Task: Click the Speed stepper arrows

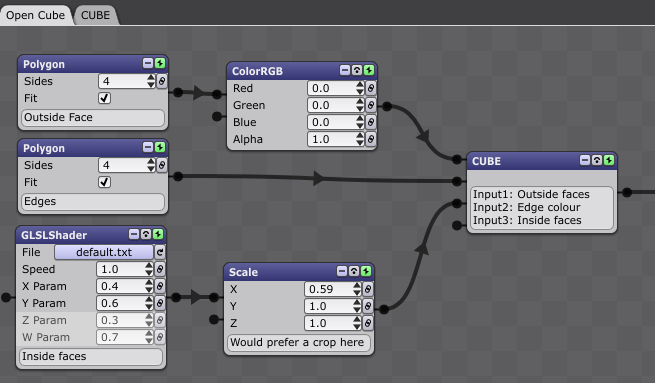Action: click(149, 269)
